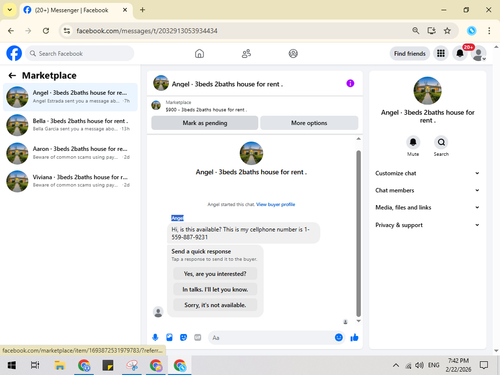The width and height of the screenshot is (500, 375).
Task: Open the Sticky Notes taskbar app
Action: pos(108,365)
